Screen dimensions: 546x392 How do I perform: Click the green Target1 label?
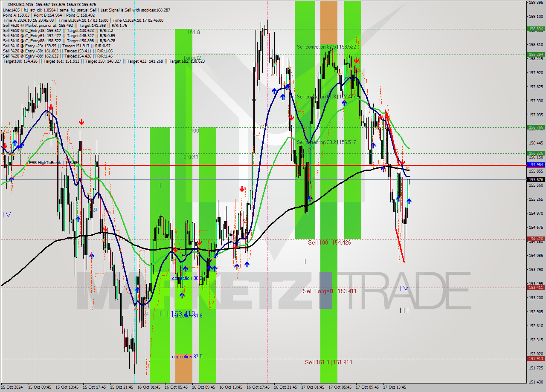[x=189, y=157]
